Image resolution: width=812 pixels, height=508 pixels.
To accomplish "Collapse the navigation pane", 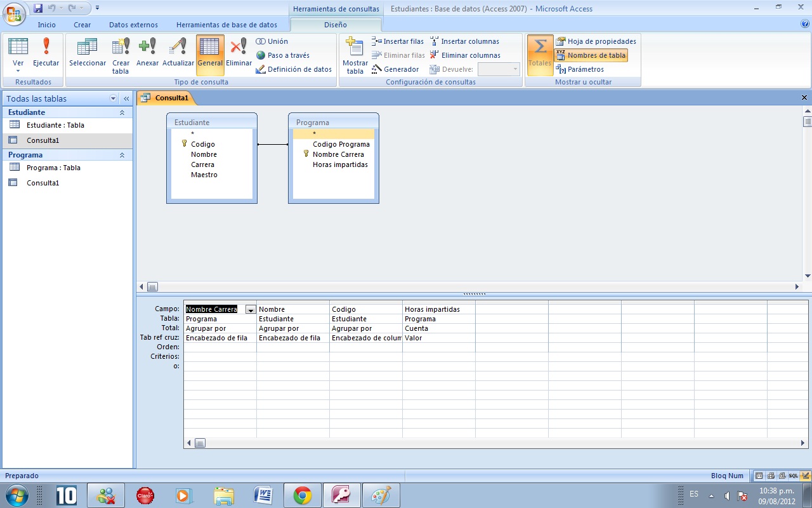I will coord(126,98).
